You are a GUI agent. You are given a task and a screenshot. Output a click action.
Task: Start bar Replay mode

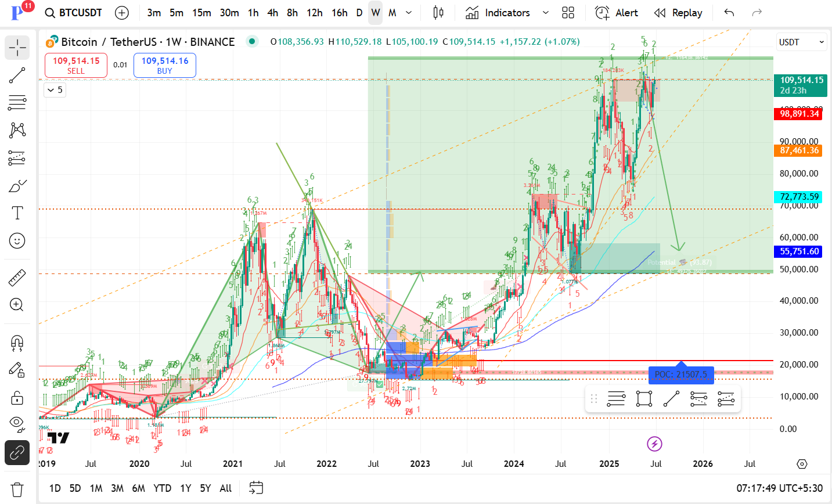click(678, 13)
